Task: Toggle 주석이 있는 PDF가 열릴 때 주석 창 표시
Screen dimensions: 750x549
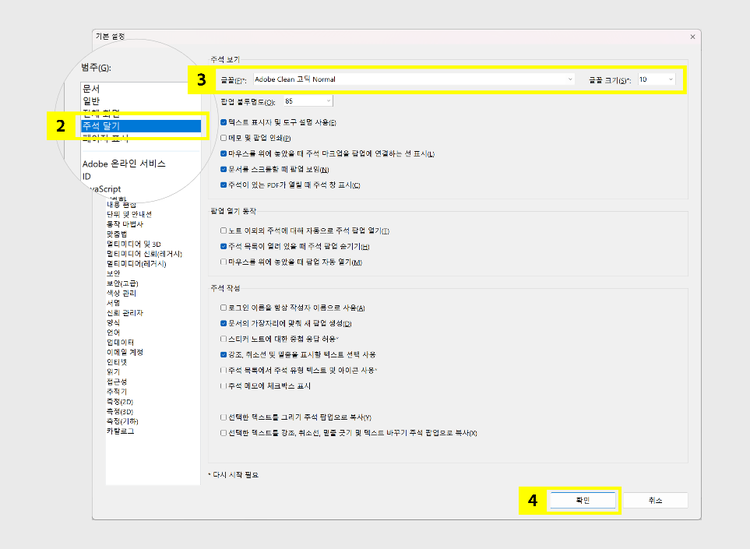Action: (x=223, y=185)
